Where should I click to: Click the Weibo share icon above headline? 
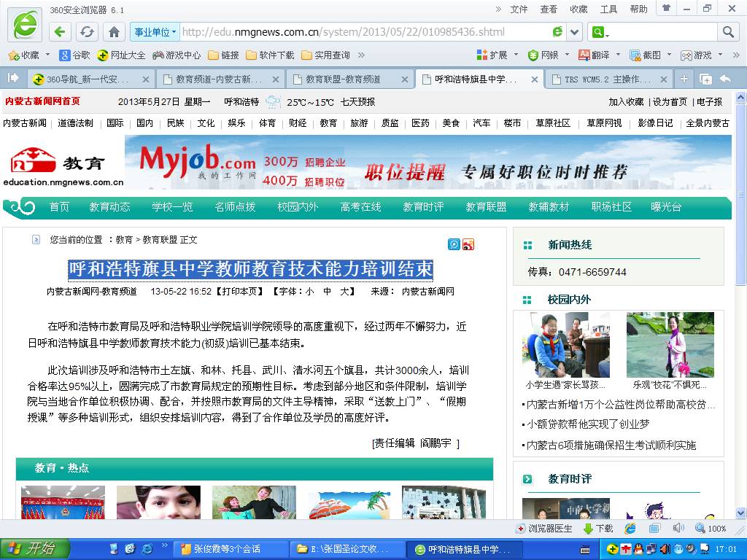[x=468, y=244]
